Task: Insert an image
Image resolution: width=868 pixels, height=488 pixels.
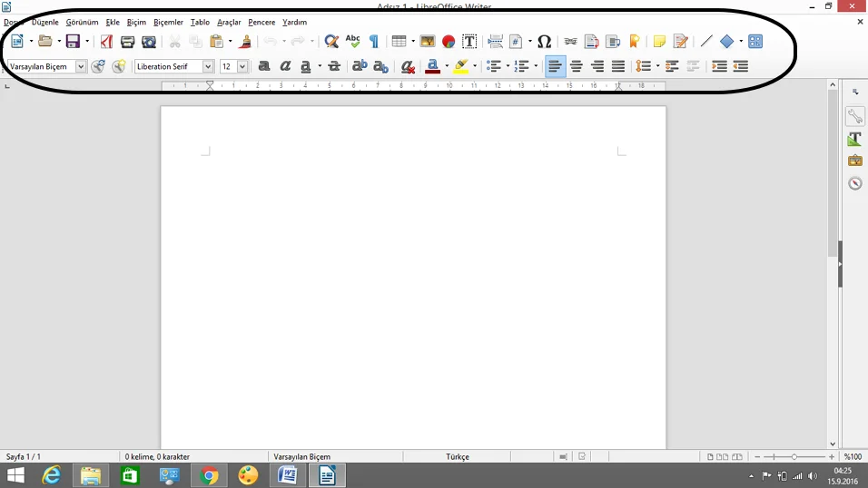Action: coord(428,41)
